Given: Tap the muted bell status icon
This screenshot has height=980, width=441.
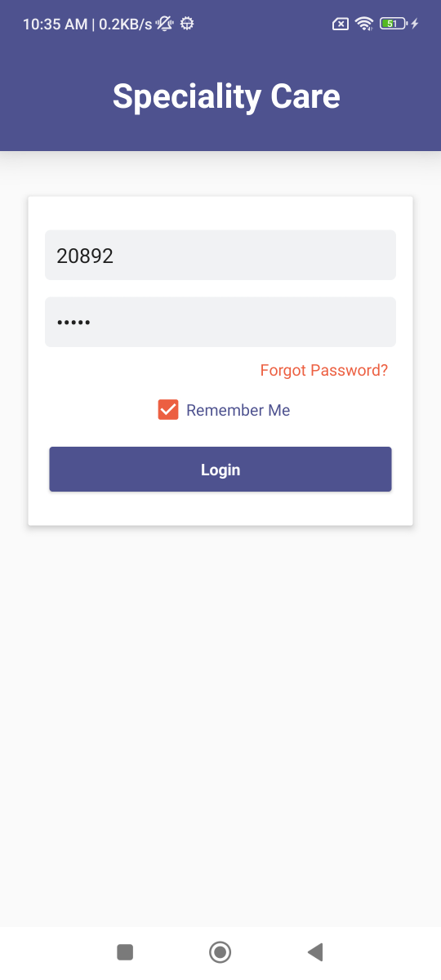Looking at the screenshot, I should coord(164,24).
